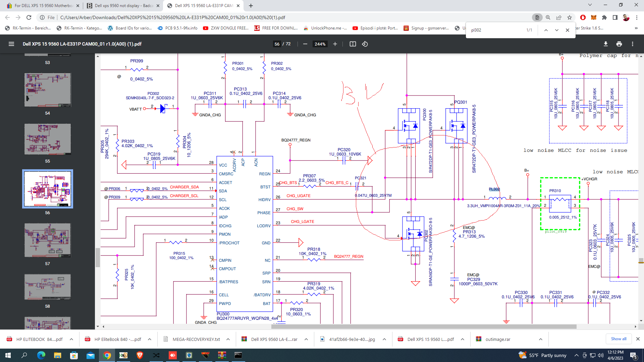Open page 57 thumbnail

click(x=48, y=240)
